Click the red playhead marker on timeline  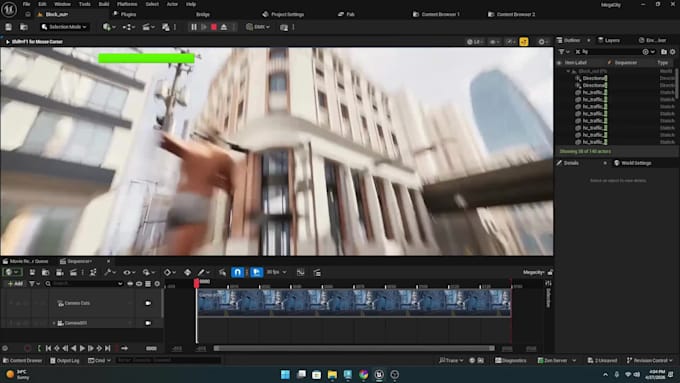click(196, 283)
